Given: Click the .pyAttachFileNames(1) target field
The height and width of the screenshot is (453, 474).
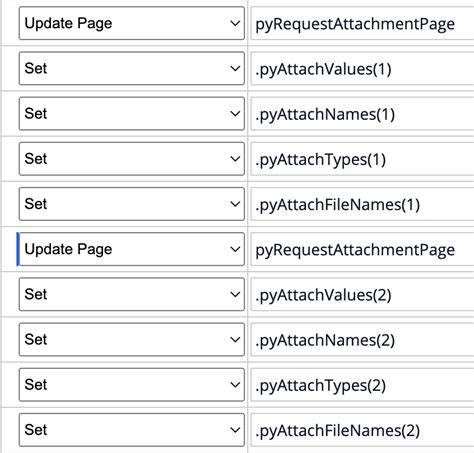Looking at the screenshot, I should click(362, 204).
